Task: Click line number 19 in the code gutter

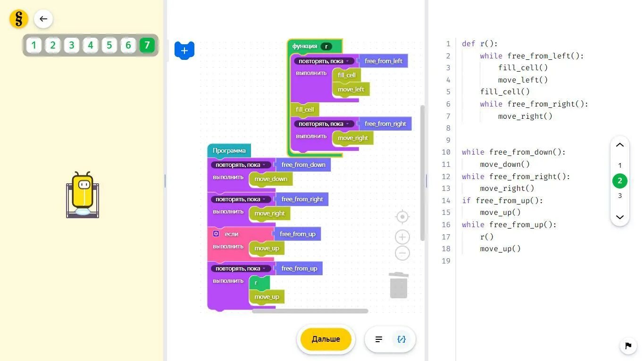Action: [446, 261]
